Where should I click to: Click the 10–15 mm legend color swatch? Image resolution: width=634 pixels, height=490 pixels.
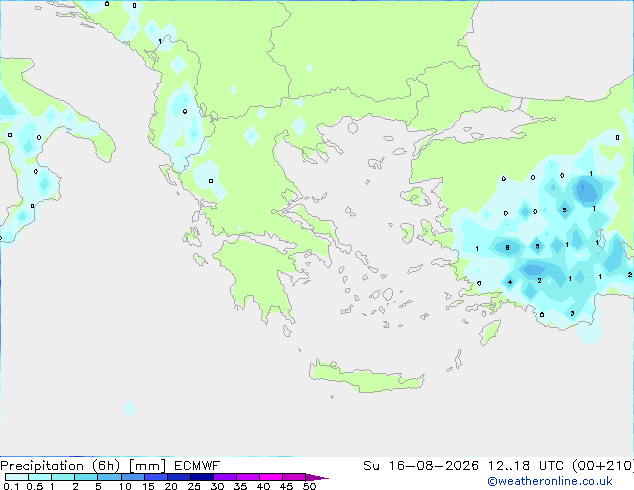pos(132,477)
